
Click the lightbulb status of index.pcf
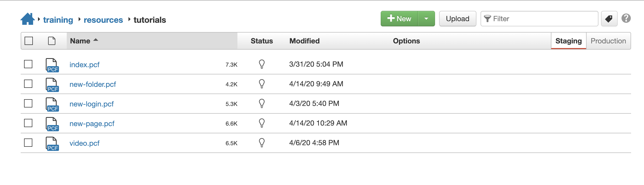coord(262,64)
